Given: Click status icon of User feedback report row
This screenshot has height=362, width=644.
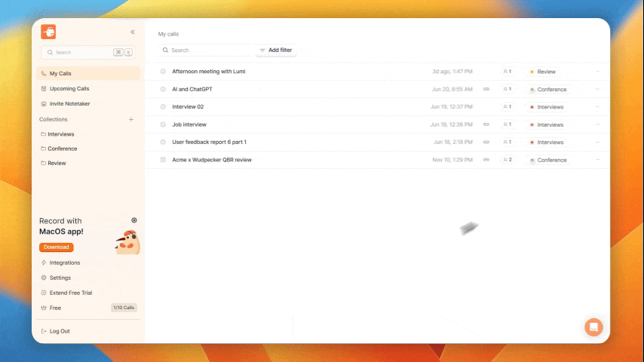Looking at the screenshot, I should (163, 143).
